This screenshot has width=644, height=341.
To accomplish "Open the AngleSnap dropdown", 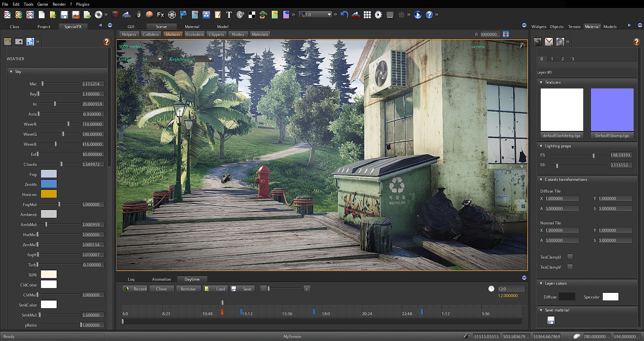I will tap(210, 59).
